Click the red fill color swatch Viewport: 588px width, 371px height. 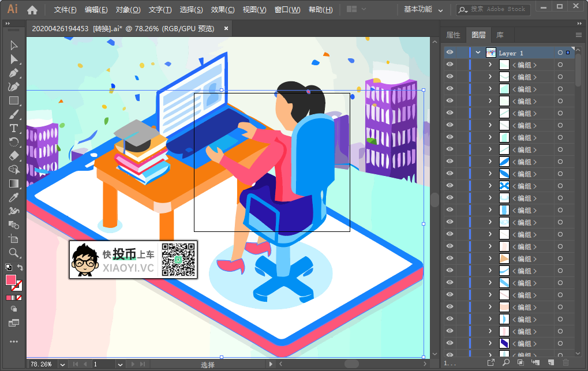11,280
